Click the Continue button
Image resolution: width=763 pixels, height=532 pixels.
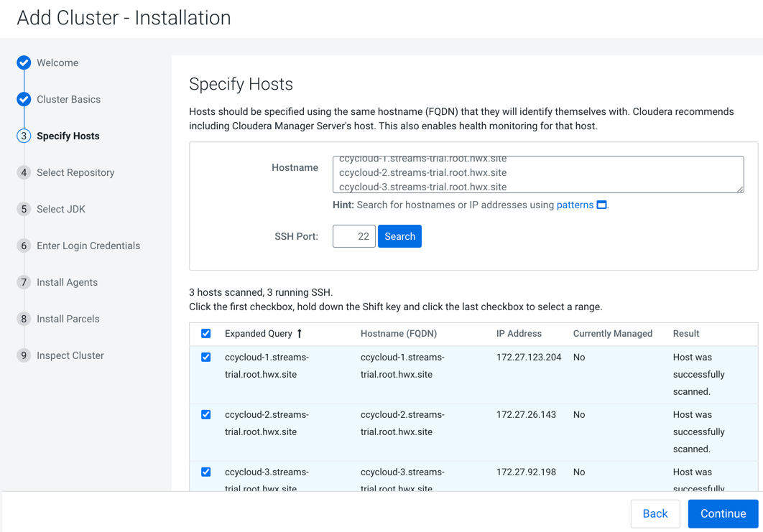pos(723,513)
